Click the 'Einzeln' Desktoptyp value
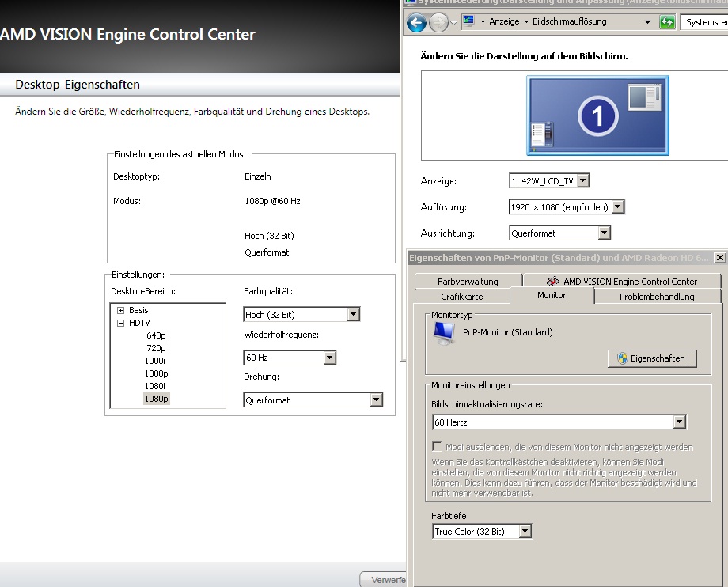 click(258, 176)
